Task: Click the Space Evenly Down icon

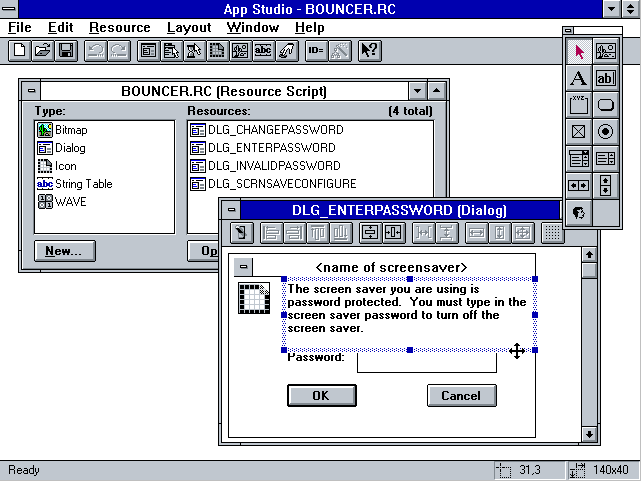Action: tap(446, 233)
